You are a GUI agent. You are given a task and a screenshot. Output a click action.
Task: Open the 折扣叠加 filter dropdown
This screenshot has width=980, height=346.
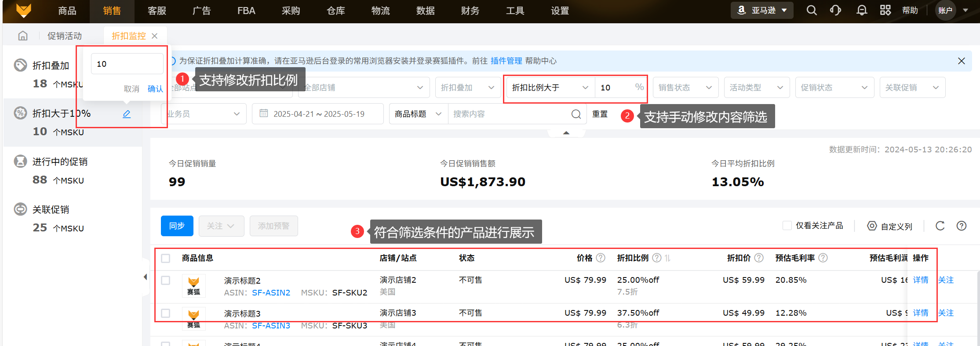(x=468, y=87)
